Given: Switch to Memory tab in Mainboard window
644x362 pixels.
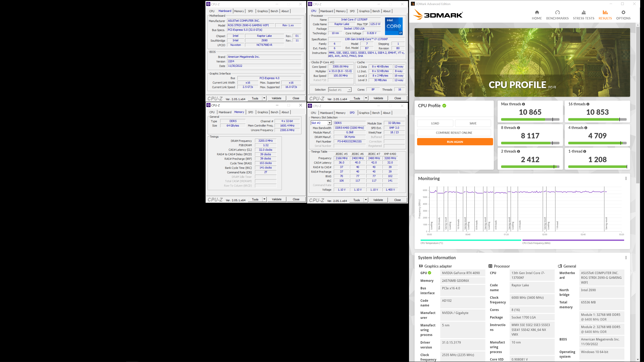Looking at the screenshot, I should click(x=239, y=11).
